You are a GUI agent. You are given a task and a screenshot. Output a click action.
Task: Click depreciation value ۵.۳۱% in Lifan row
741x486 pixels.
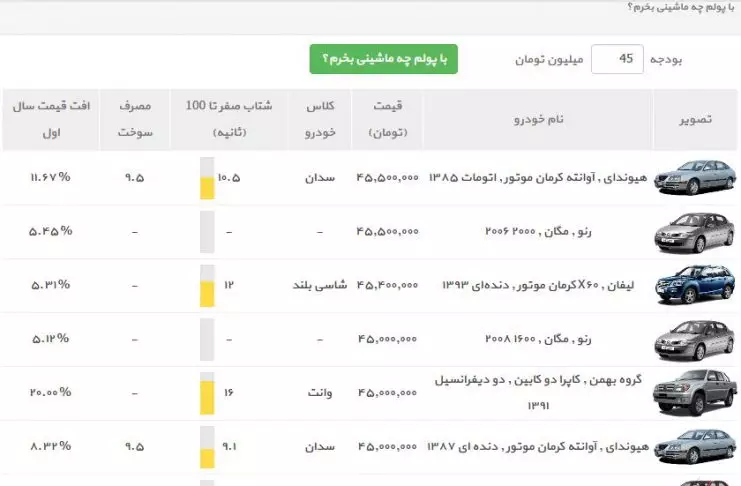pos(51,285)
